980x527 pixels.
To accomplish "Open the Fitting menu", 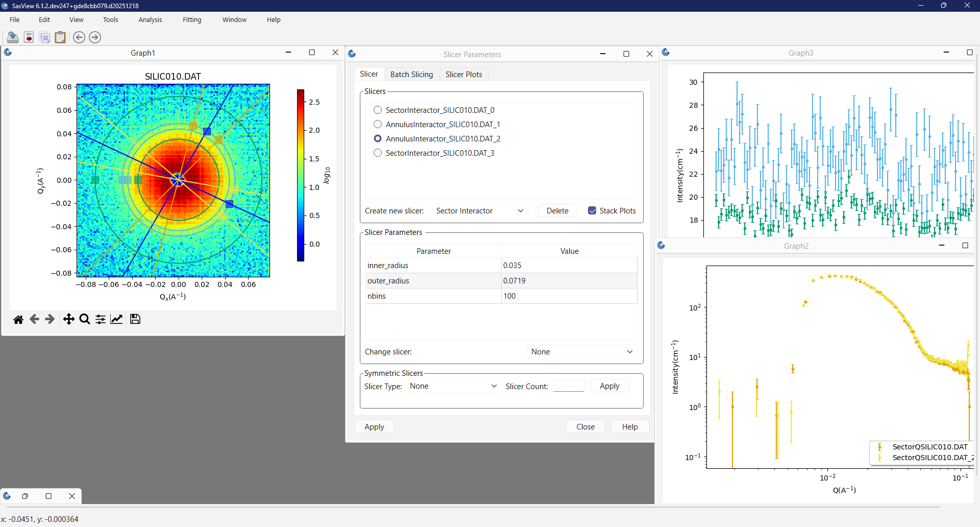I will click(192, 19).
